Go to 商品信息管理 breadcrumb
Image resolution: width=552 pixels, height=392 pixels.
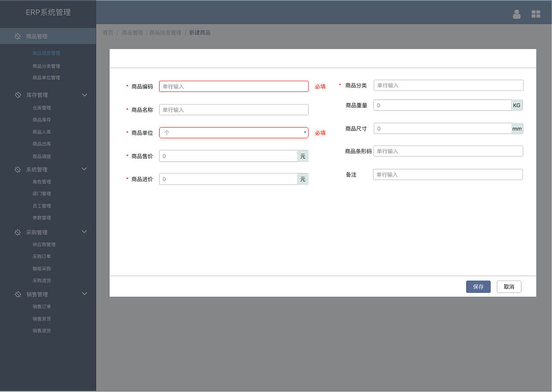[166, 33]
